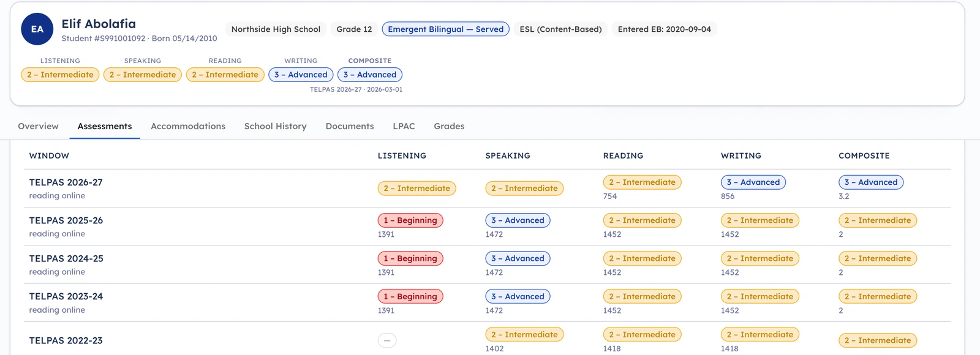Click TELPAS 2024-25 writing Intermediate badge
The image size is (980, 355).
759,258
